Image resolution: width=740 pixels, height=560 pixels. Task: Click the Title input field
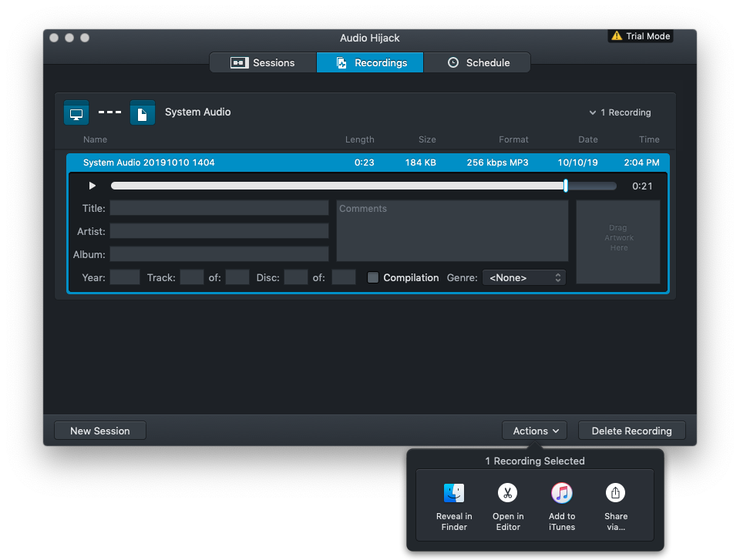tap(219, 208)
